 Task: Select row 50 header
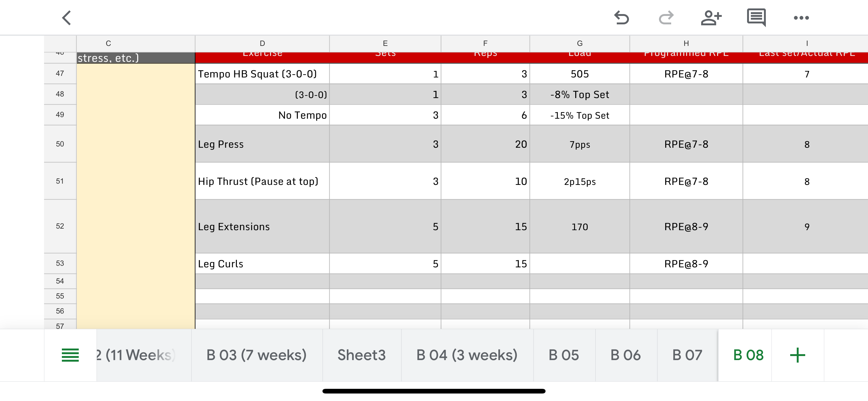tap(60, 144)
